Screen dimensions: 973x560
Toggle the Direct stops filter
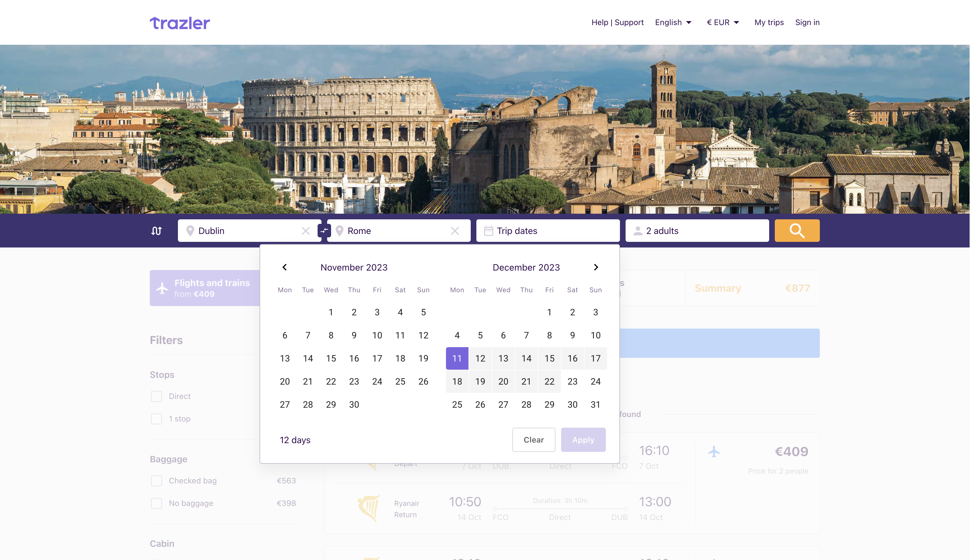click(157, 396)
